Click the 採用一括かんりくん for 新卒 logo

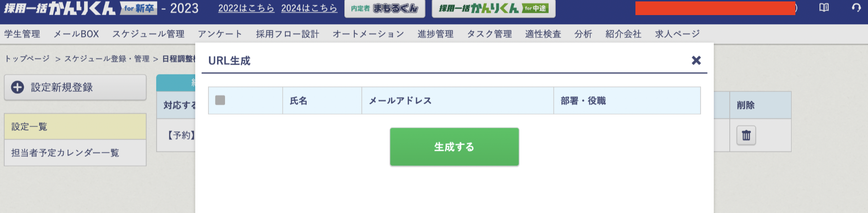point(80,8)
